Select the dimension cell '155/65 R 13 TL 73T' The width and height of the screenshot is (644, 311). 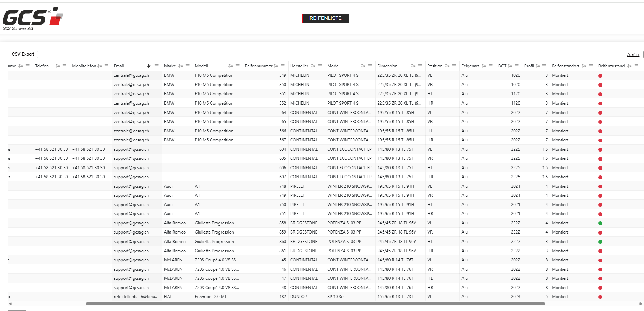tap(400, 297)
